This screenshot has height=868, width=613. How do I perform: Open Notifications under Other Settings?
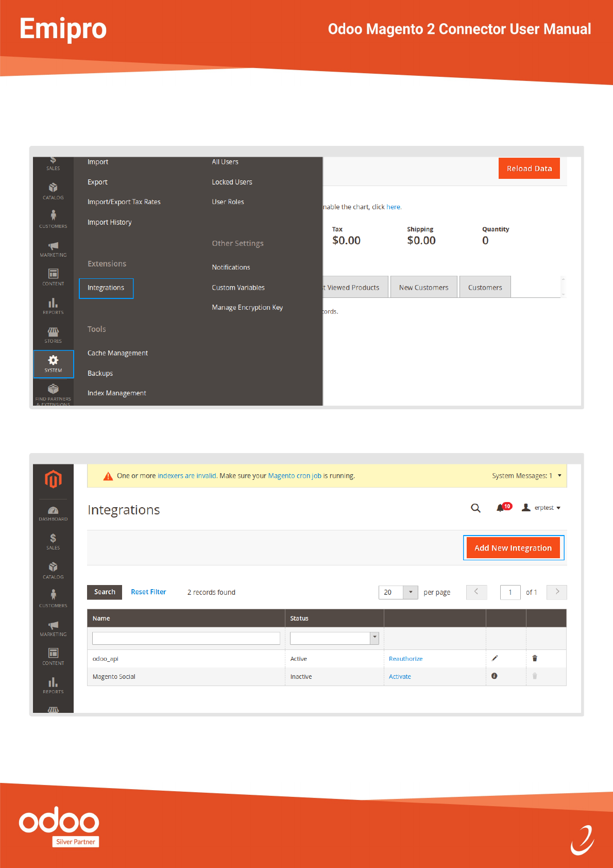point(231,268)
